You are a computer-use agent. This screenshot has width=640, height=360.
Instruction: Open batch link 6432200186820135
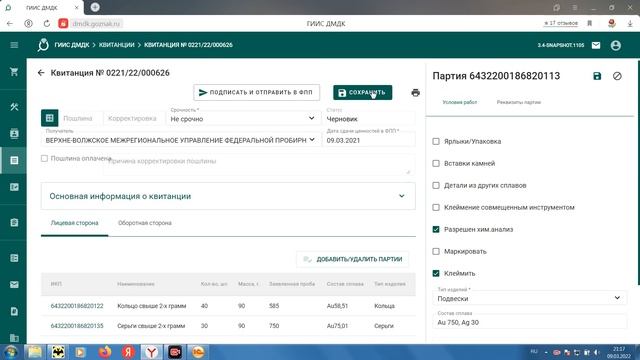[x=77, y=326]
